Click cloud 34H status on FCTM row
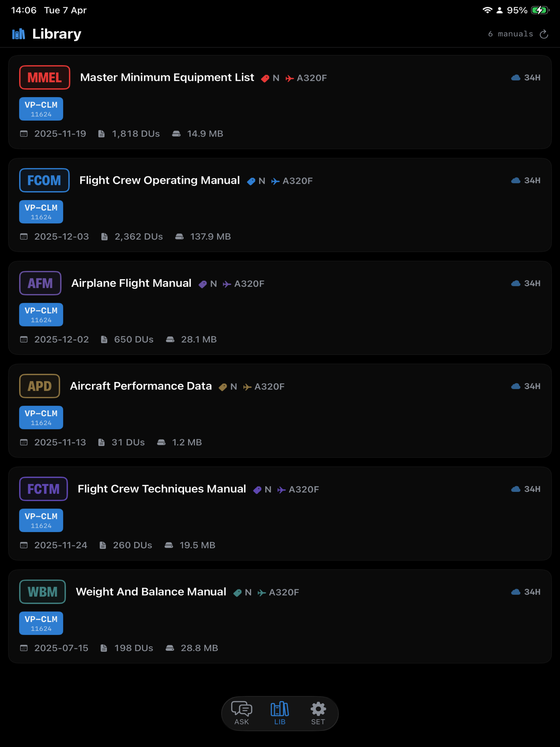The image size is (560, 747). click(x=526, y=489)
